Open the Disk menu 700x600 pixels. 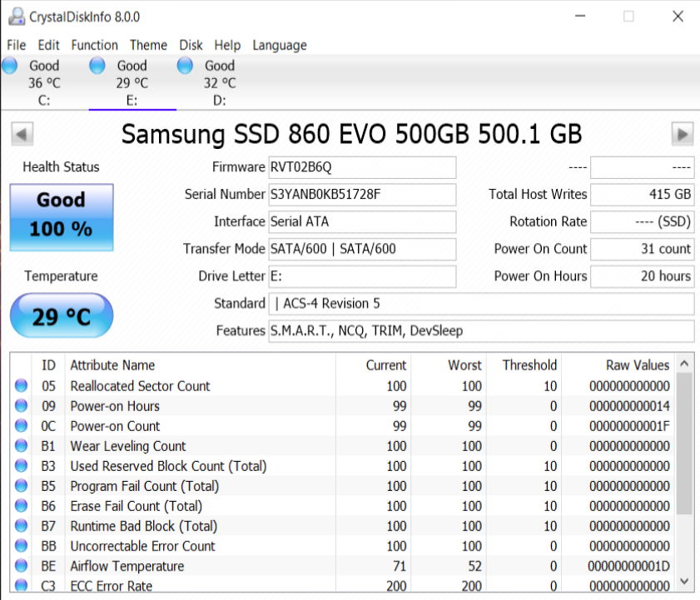click(x=191, y=45)
